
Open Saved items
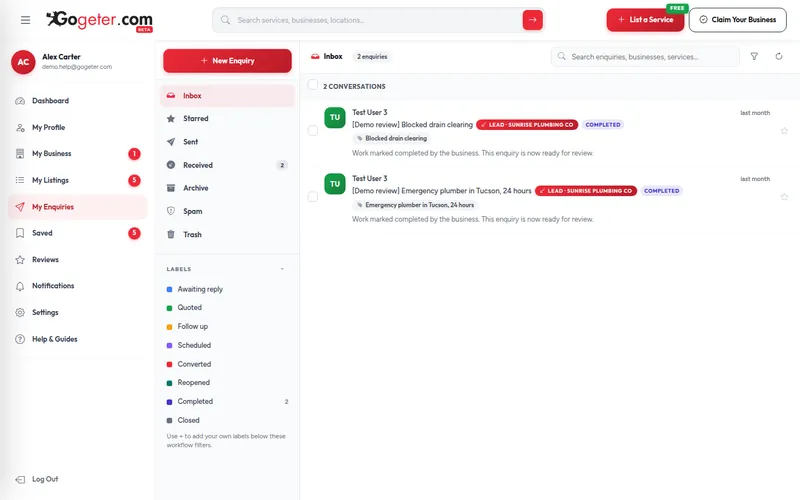[x=78, y=233]
